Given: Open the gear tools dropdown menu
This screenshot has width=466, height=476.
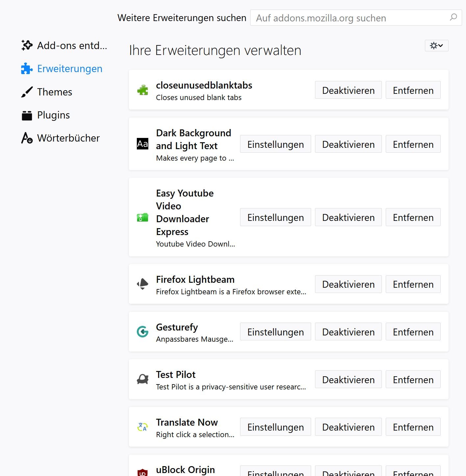Looking at the screenshot, I should pyautogui.click(x=436, y=45).
